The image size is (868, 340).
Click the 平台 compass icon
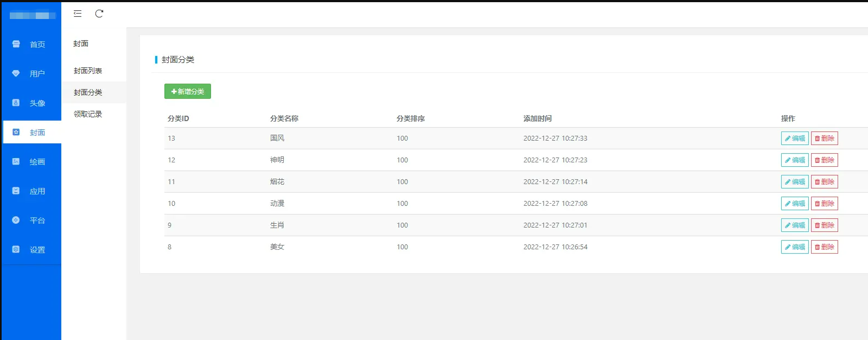(x=16, y=220)
